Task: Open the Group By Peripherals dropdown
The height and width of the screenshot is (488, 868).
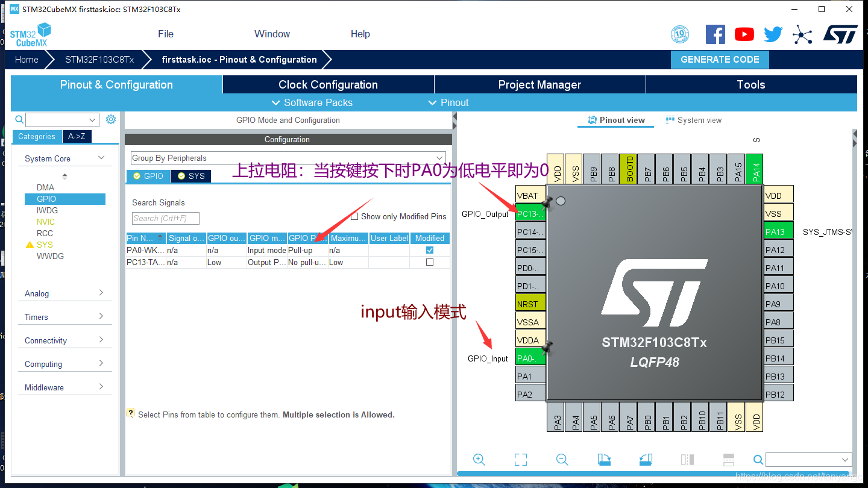Action: point(288,158)
